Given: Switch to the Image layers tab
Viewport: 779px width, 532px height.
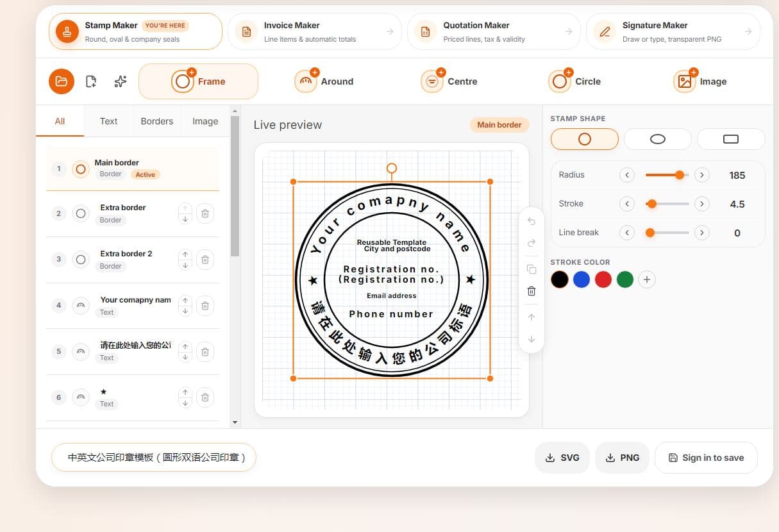Looking at the screenshot, I should point(205,121).
